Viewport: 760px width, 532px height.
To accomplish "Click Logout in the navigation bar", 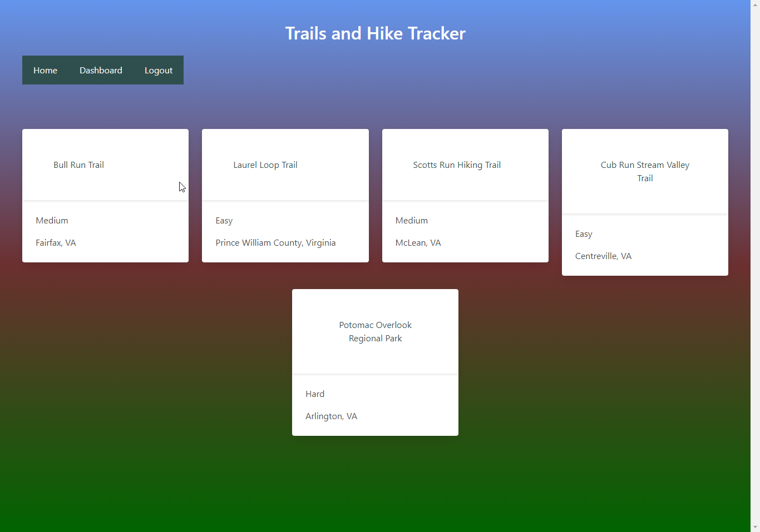I will click(x=159, y=70).
